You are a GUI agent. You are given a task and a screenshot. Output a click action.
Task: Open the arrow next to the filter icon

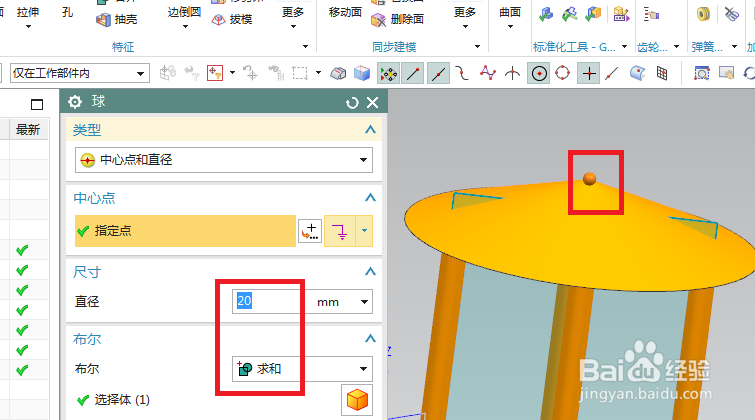[233, 73]
